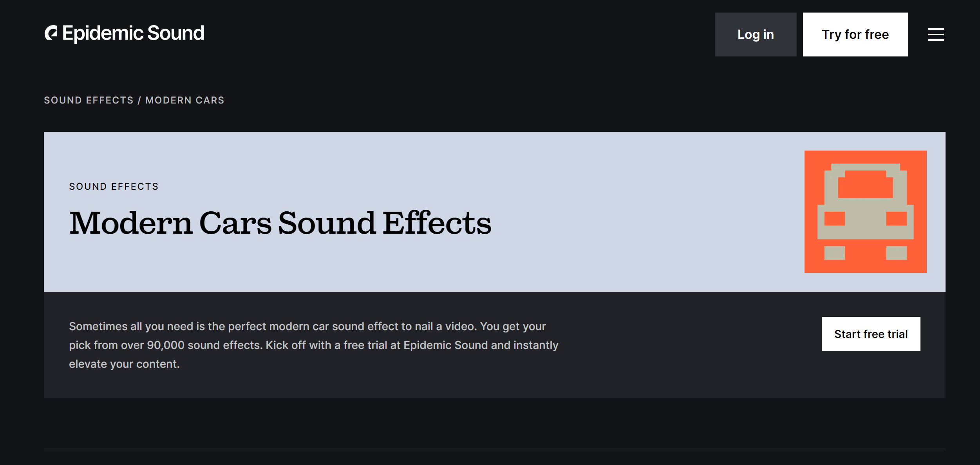The width and height of the screenshot is (980, 465).
Task: Click 'Log in'
Action: pos(755,35)
